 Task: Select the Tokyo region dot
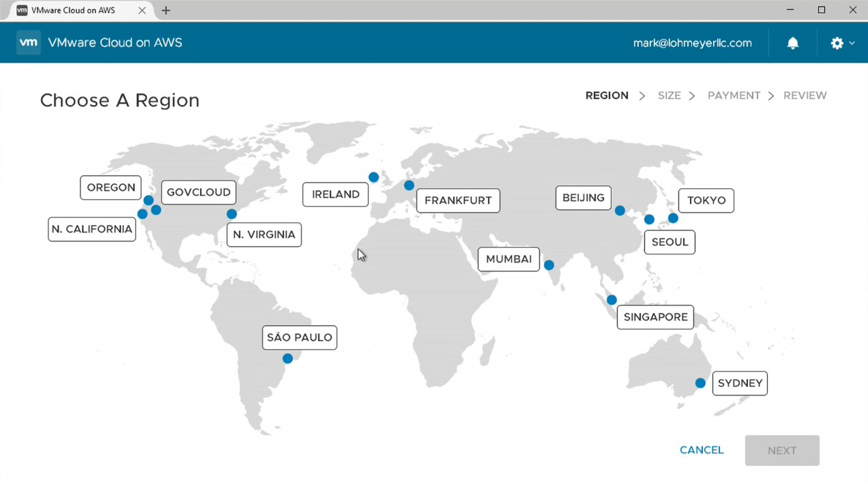pyautogui.click(x=673, y=218)
